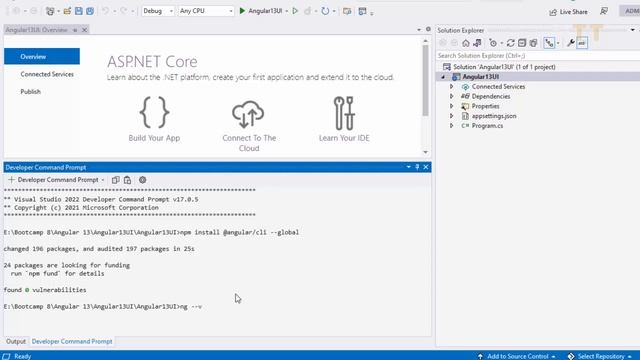
Task: Click the terminal Paste icon
Action: point(127,180)
